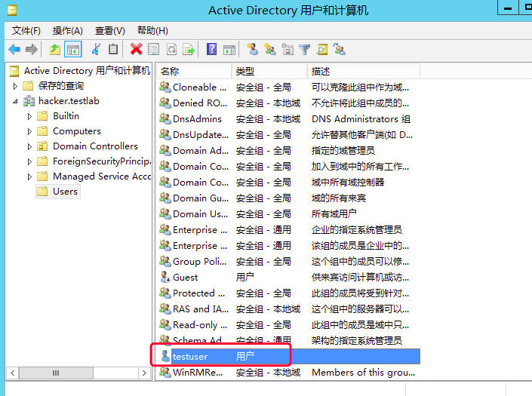Click the Find objects icon
Image resolution: width=532 pixels, height=396 pixels.
322,50
